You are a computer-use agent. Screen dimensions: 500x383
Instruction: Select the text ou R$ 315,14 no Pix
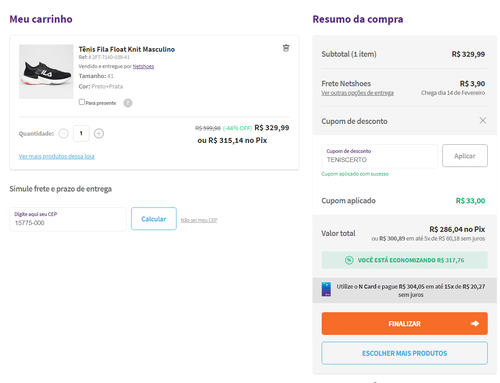click(x=232, y=140)
